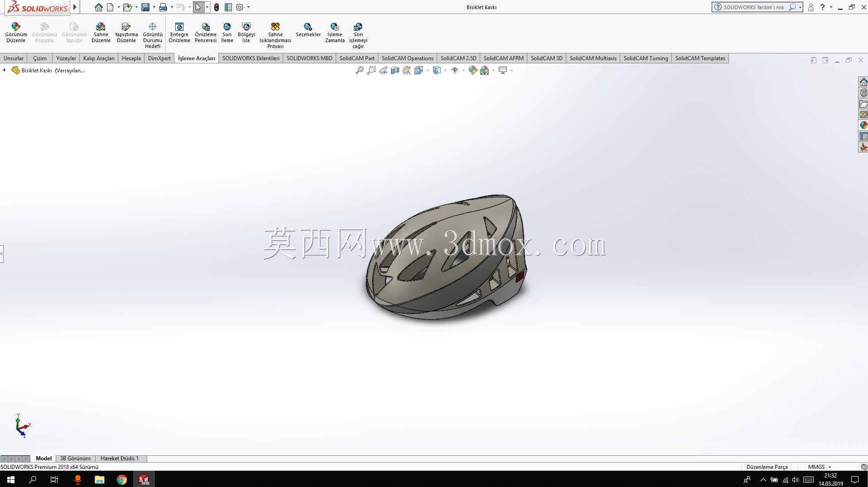This screenshot has width=868, height=487.
Task: Start Son İleme final render
Action: click(x=227, y=33)
